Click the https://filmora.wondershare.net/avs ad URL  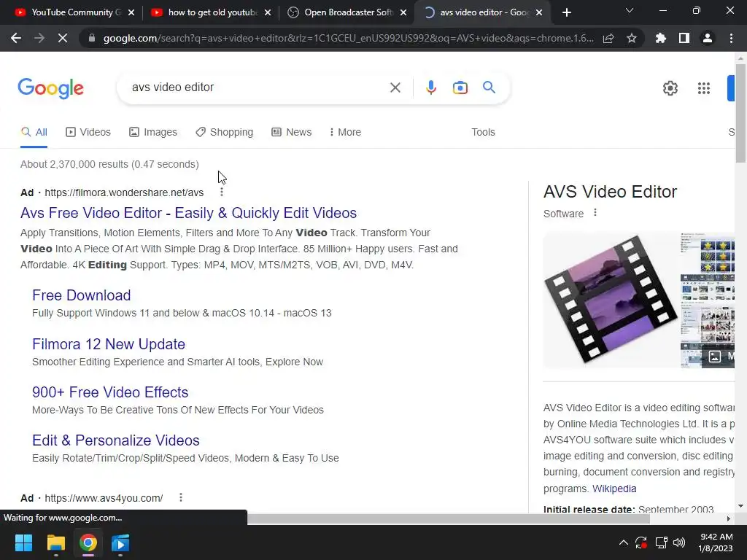pos(124,192)
